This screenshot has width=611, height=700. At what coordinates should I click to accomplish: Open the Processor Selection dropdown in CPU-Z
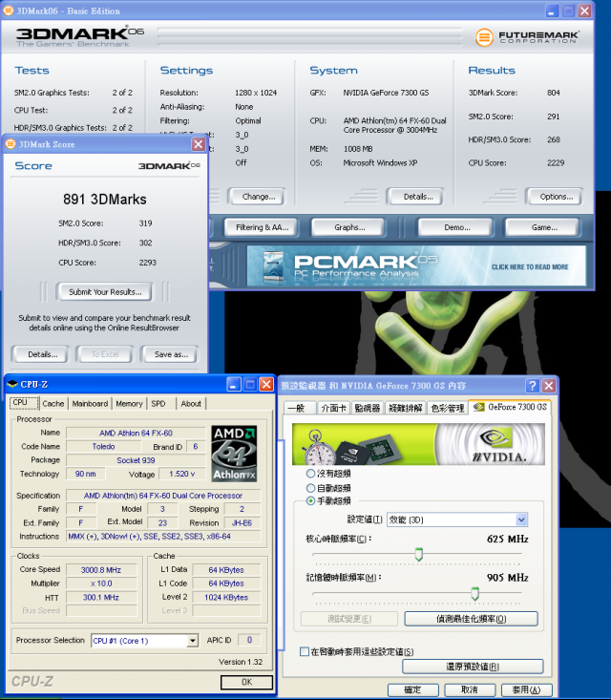[144, 641]
